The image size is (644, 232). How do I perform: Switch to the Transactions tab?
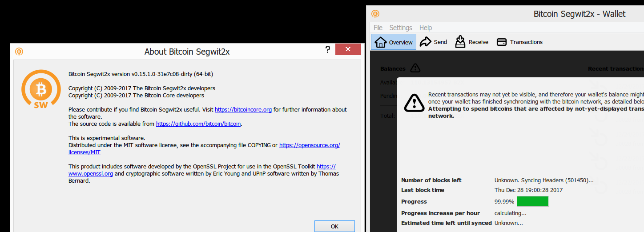pos(519,42)
